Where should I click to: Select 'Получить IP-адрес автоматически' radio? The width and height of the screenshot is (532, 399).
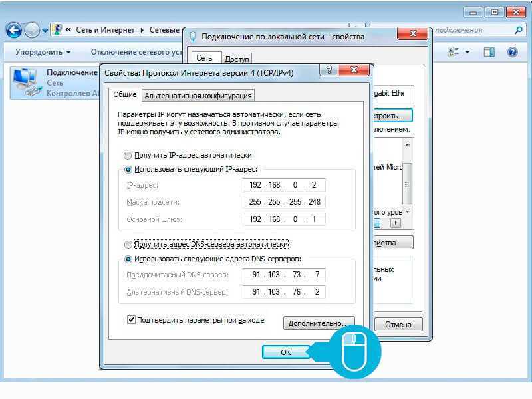(128, 156)
